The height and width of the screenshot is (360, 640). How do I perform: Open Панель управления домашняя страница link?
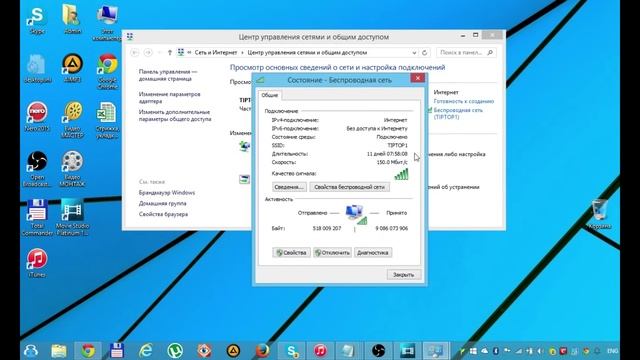tap(168, 75)
